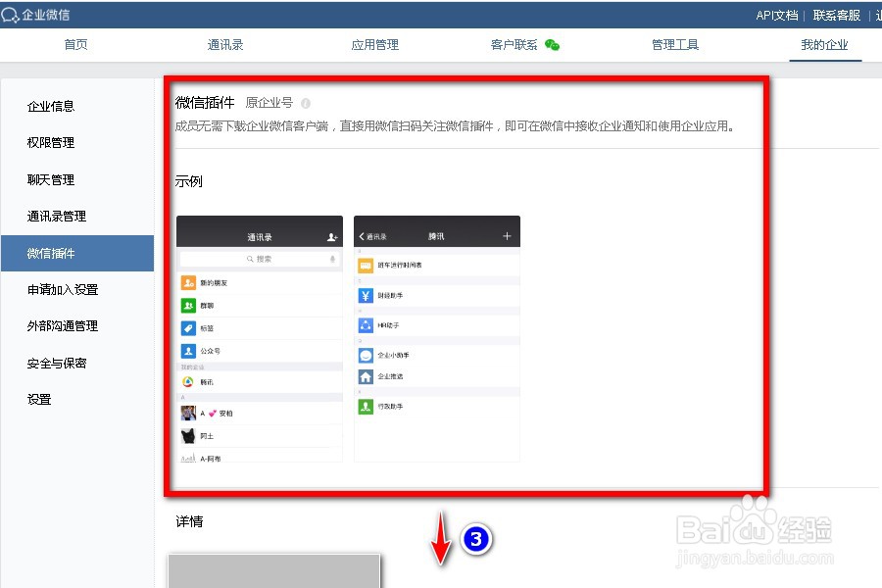Open 申请加入设置 in the sidebar
This screenshot has width=882, height=588.
click(63, 289)
